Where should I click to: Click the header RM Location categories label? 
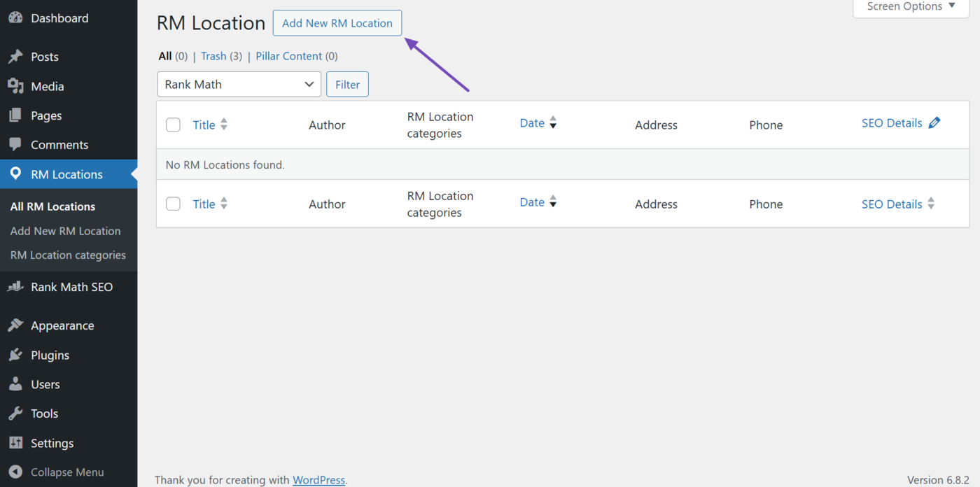point(440,125)
